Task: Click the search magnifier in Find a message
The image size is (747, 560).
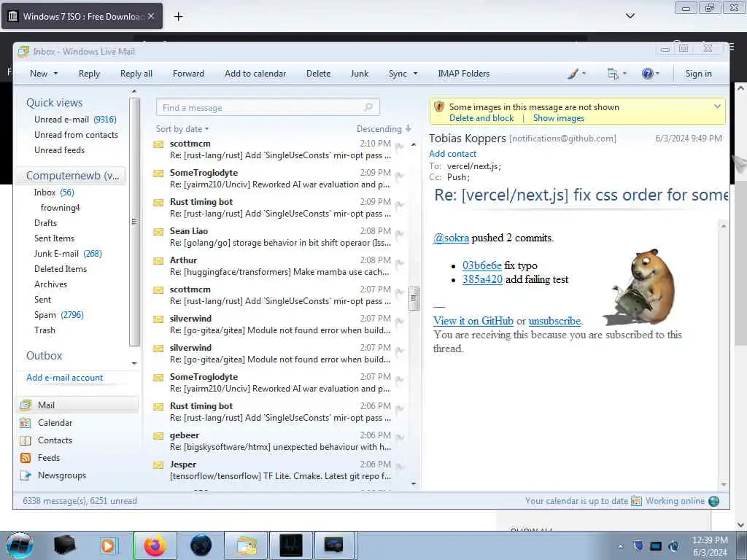Action: point(368,107)
